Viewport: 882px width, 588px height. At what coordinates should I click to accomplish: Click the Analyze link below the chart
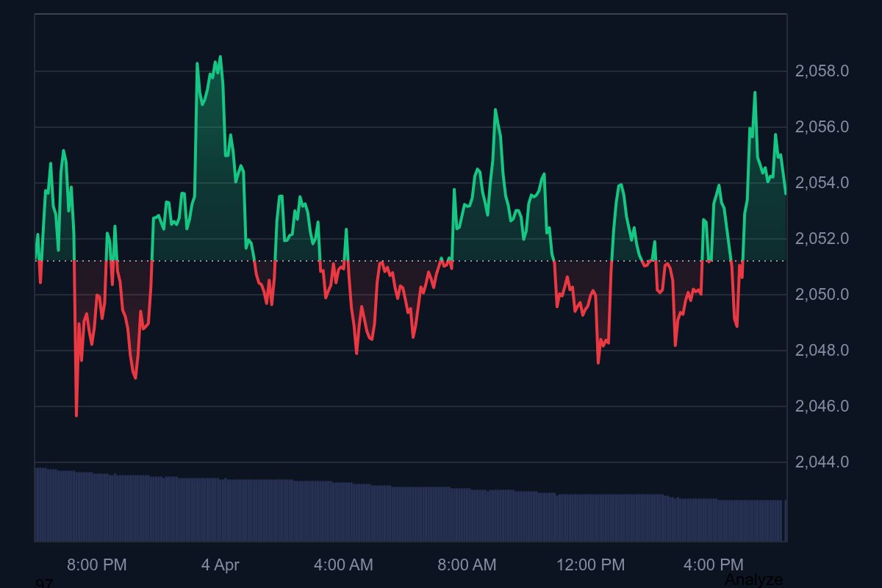753,580
